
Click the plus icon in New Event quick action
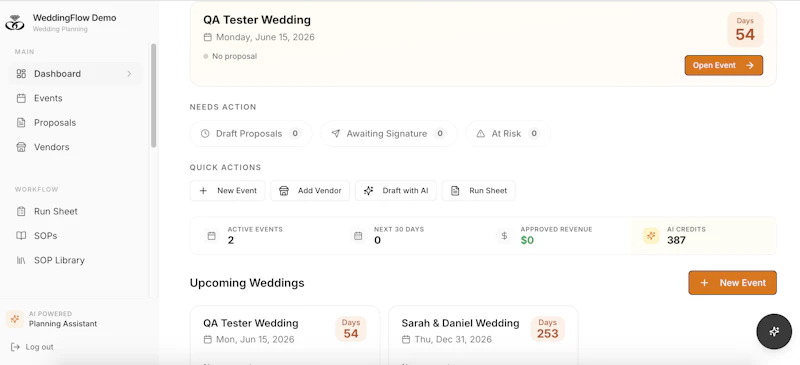[203, 190]
